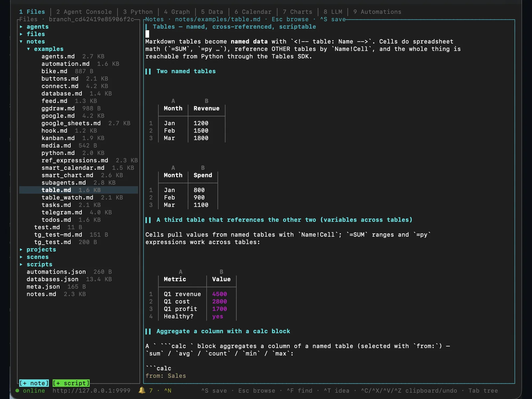Click the green online status dot
This screenshot has width=532, height=399.
tap(17, 391)
